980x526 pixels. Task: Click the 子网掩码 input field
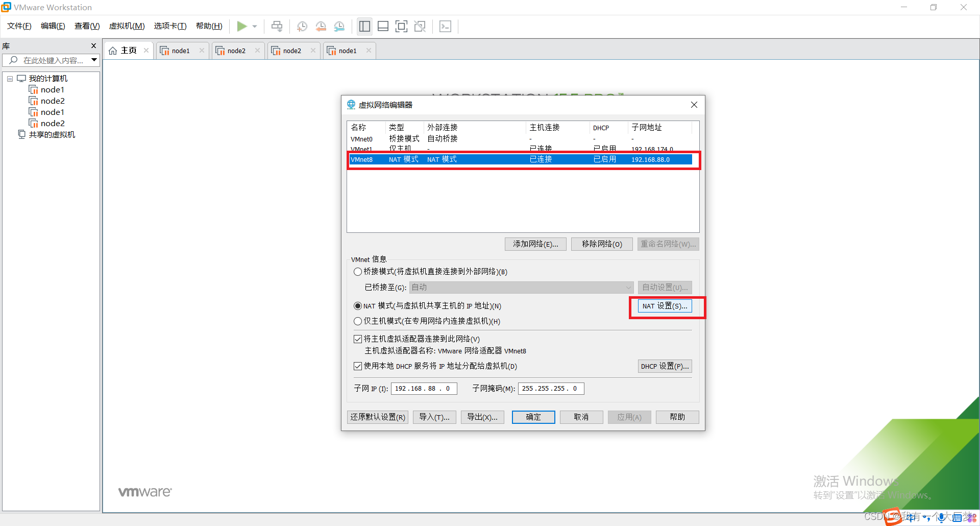551,389
